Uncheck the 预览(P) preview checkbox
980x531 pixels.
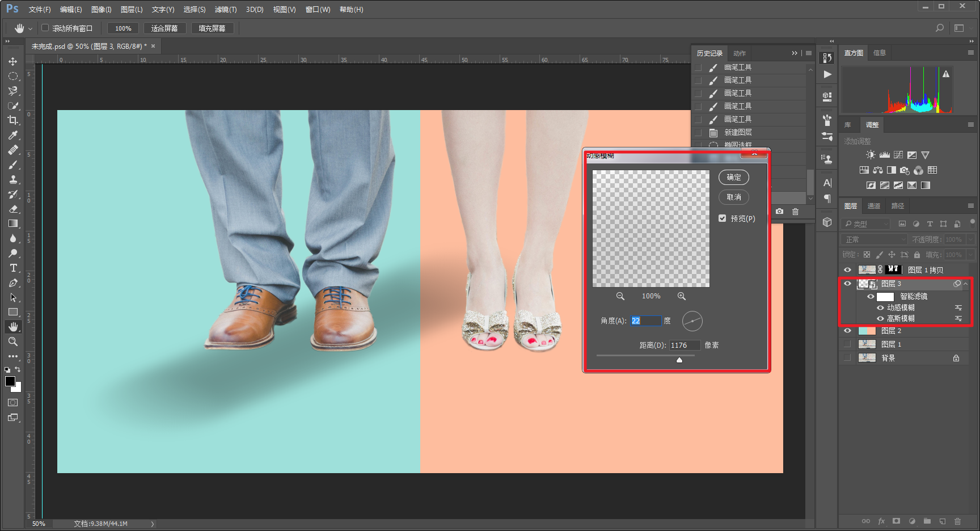723,218
